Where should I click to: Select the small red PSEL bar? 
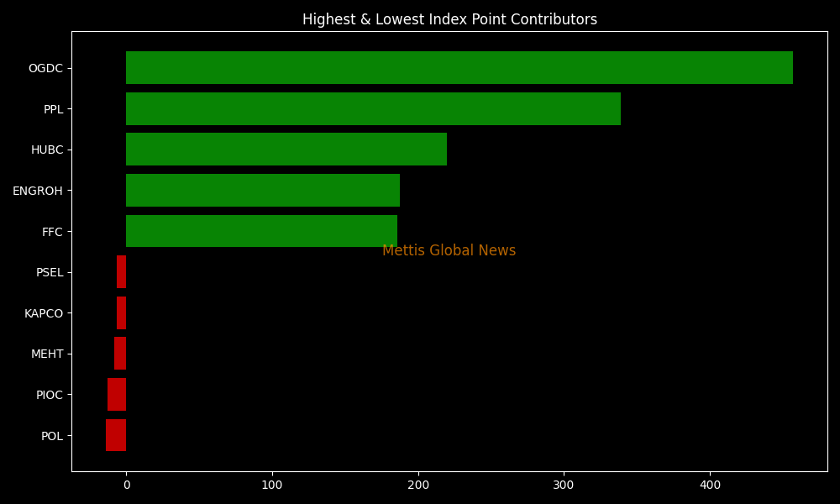[x=122, y=272]
